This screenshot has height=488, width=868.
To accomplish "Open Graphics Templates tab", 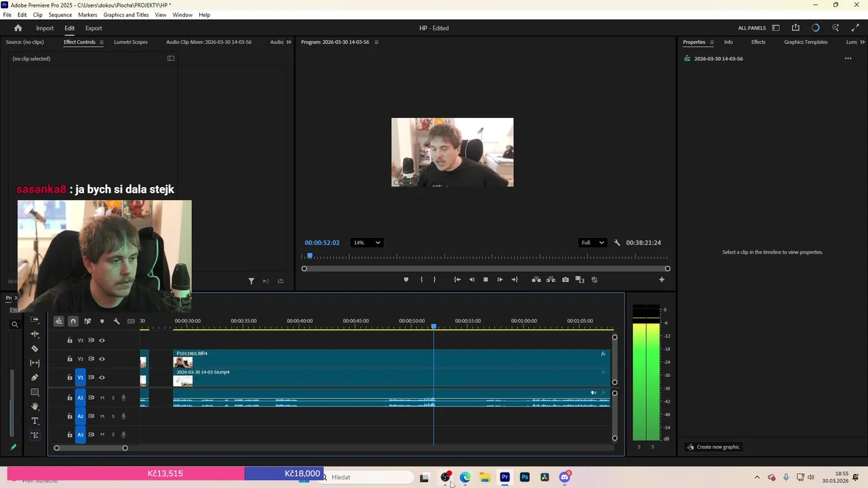I will coord(806,42).
